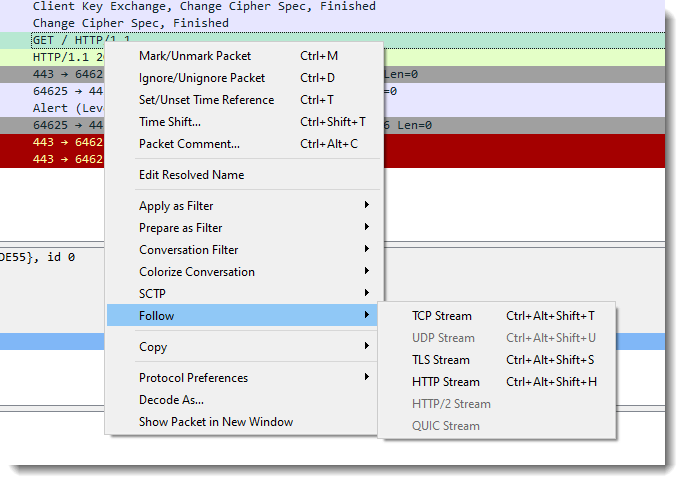
Task: Select Edit Resolved Name
Action: click(191, 175)
